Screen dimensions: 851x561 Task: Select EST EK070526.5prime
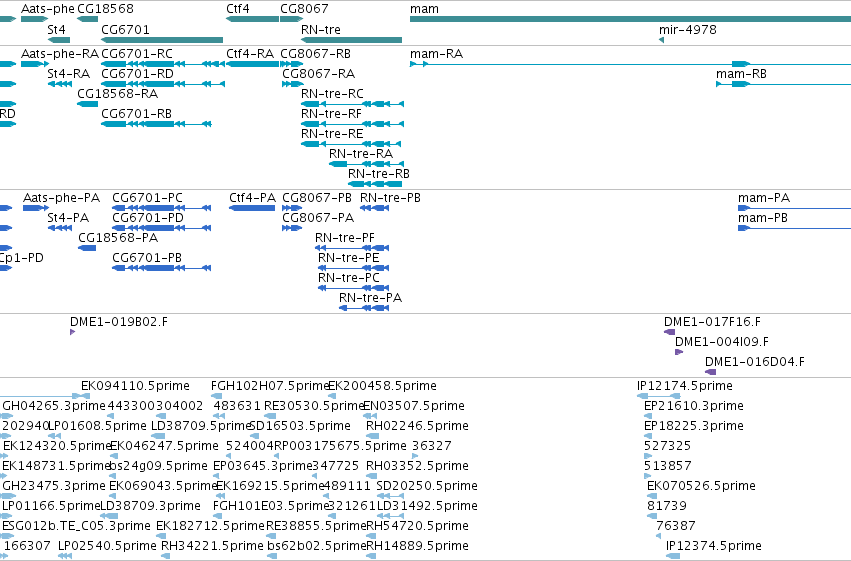[701, 486]
